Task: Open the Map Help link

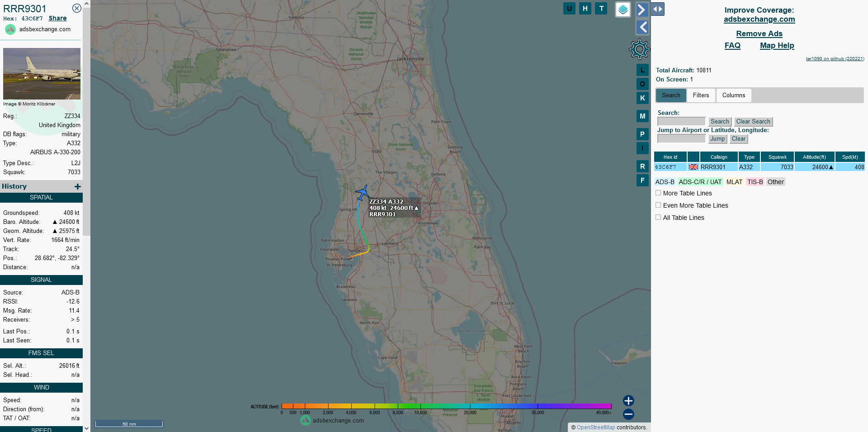Action: click(x=777, y=45)
